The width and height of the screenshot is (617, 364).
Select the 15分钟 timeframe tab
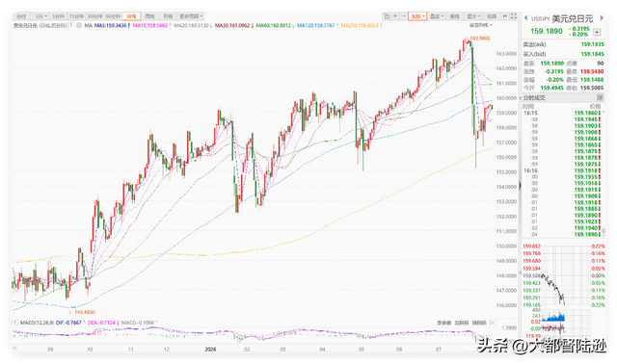76,16
